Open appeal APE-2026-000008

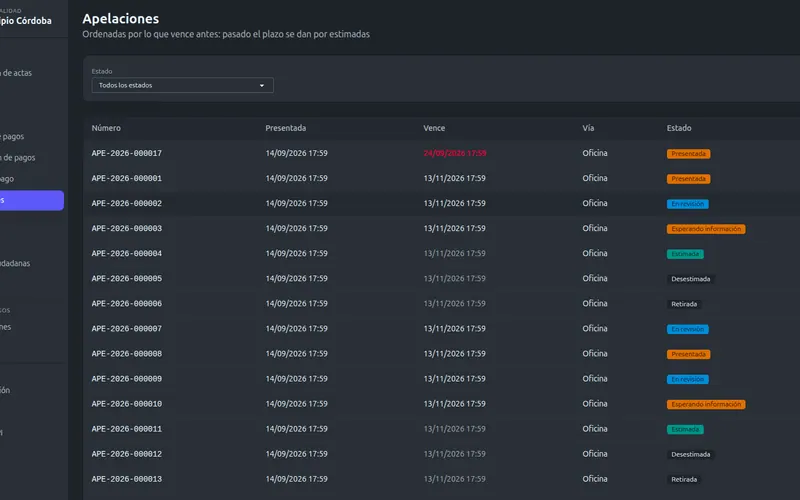pos(127,354)
